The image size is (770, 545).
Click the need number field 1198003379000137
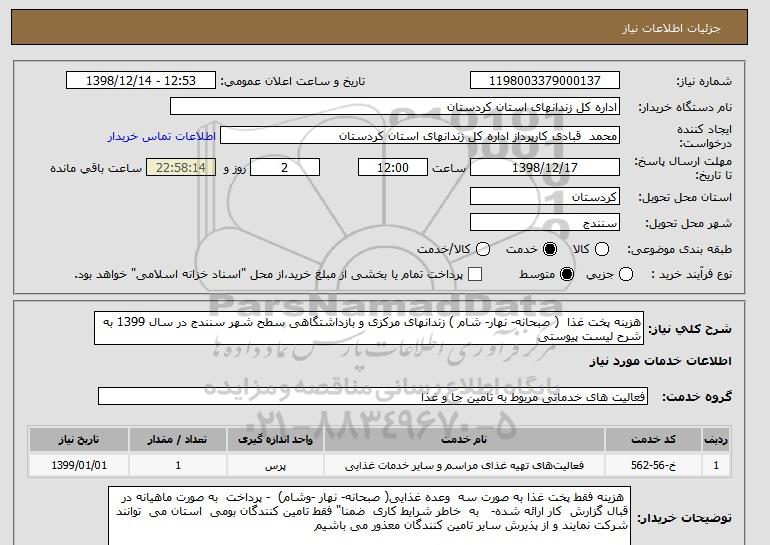pyautogui.click(x=545, y=81)
